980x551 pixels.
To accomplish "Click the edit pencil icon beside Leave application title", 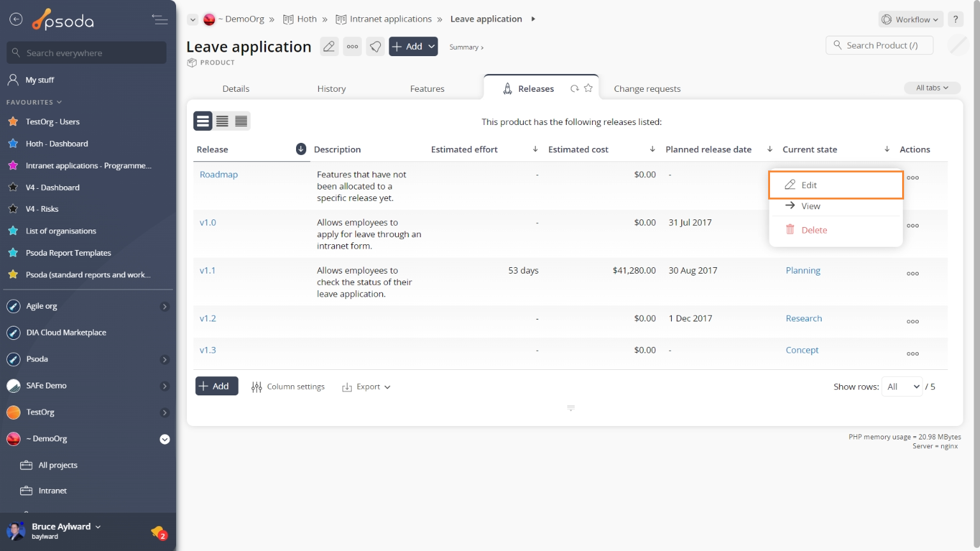I will click(329, 47).
